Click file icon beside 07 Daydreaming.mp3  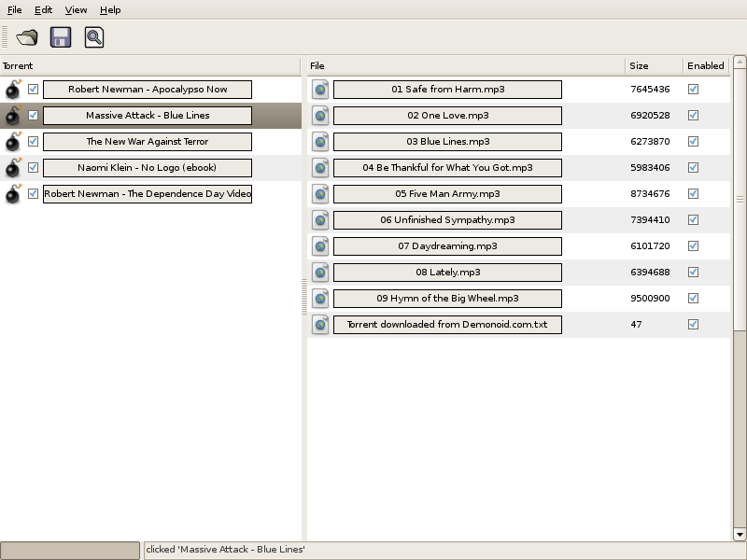[320, 246]
